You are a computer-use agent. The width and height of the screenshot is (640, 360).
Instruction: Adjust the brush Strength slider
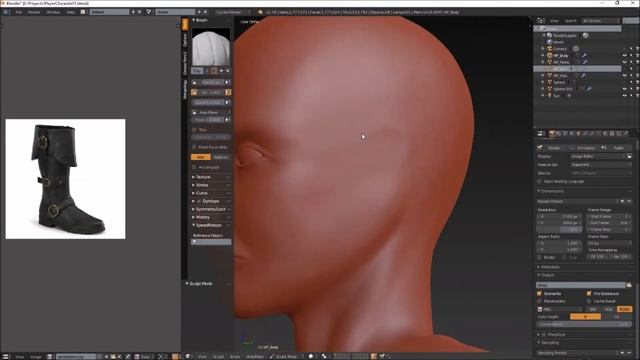click(211, 92)
